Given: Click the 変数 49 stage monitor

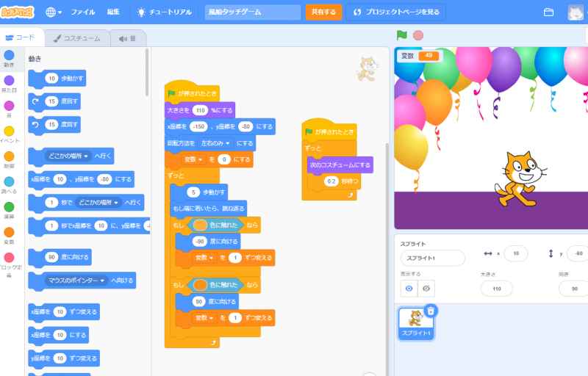Looking at the screenshot, I should click(420, 56).
